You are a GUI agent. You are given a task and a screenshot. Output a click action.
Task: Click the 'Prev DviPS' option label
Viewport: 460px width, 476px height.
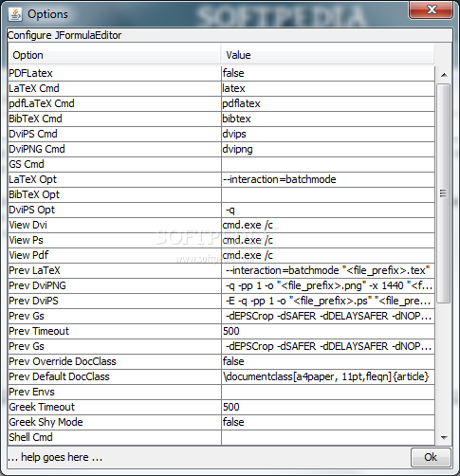[x=33, y=301]
